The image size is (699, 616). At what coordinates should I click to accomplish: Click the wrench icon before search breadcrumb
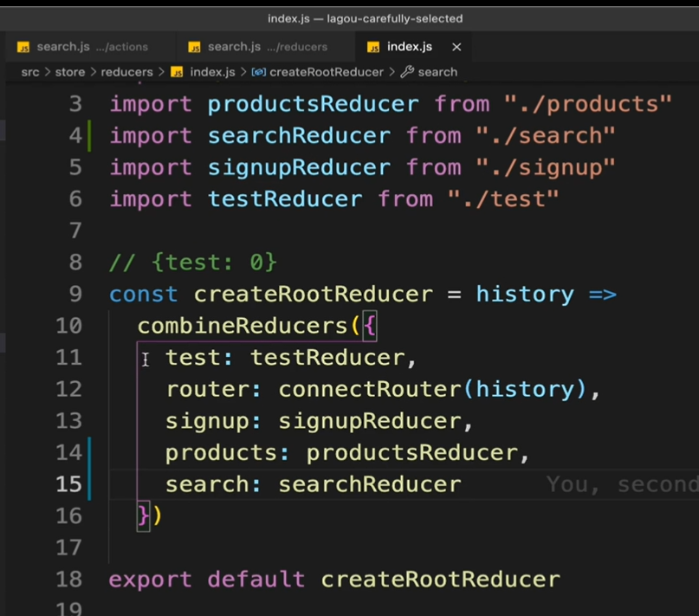coord(407,72)
